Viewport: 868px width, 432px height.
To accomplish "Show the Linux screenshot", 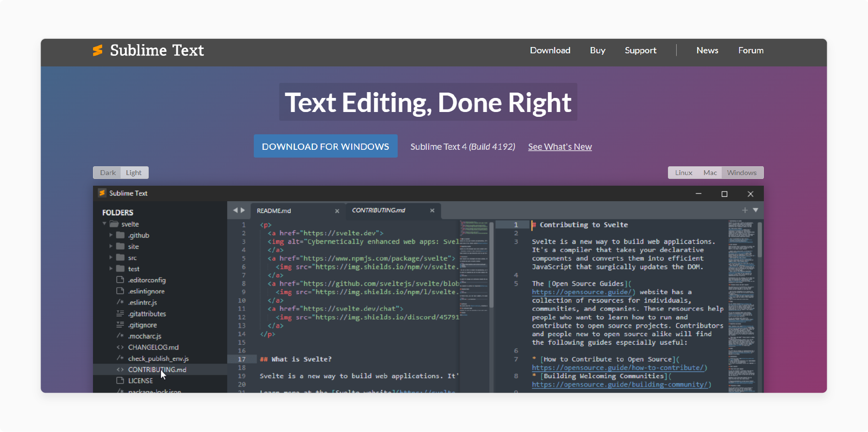I will tap(683, 173).
